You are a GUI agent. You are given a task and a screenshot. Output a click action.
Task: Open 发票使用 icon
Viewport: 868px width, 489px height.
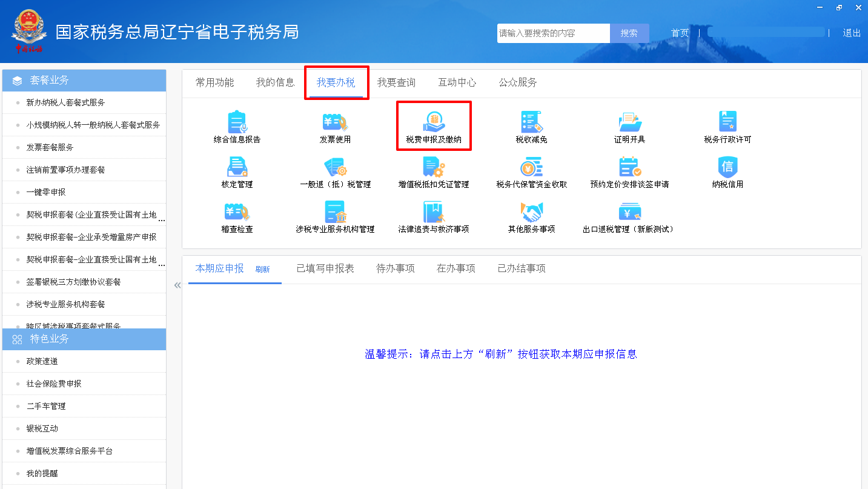click(x=335, y=122)
